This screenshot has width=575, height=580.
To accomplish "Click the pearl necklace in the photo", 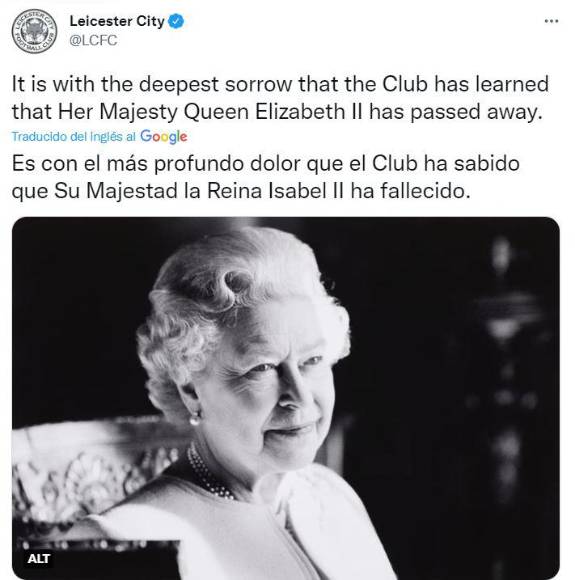I will point(209,473).
